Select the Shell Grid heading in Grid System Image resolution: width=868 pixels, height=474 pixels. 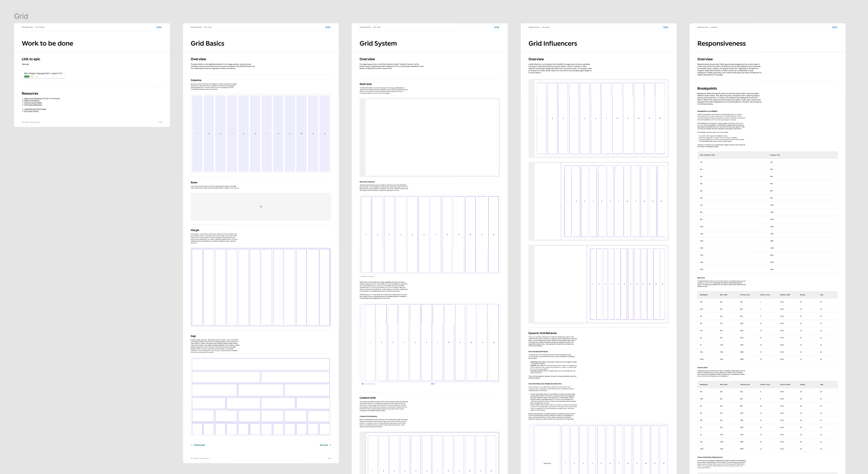pyautogui.click(x=365, y=84)
